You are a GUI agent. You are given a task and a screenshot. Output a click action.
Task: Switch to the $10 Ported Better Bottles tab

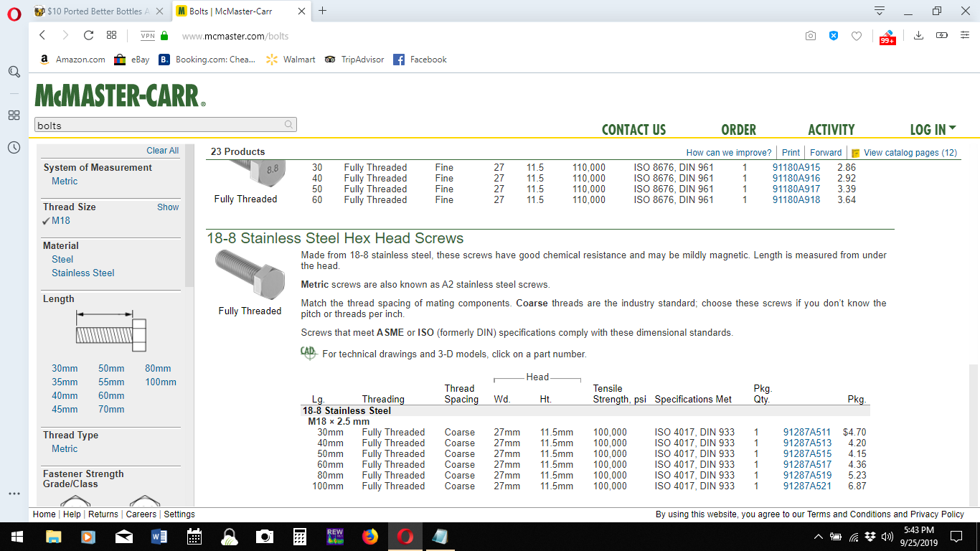point(99,11)
